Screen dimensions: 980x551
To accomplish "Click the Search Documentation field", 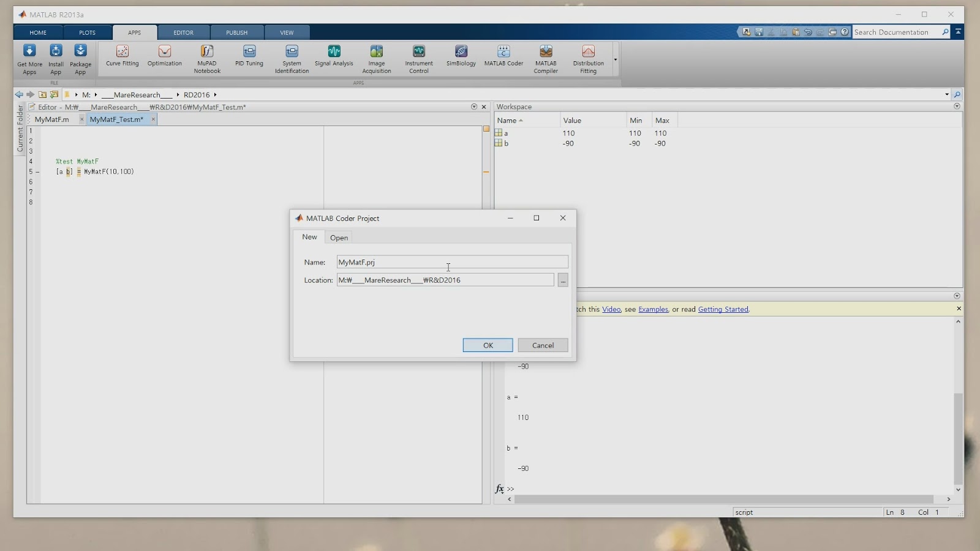I will [897, 32].
